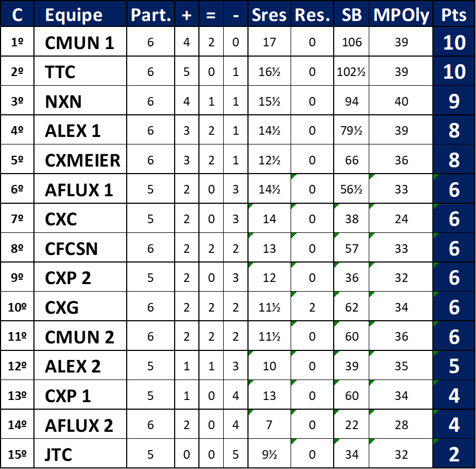The height and width of the screenshot is (469, 476).
Task: Select the 'Res.' column header
Action: [312, 15]
